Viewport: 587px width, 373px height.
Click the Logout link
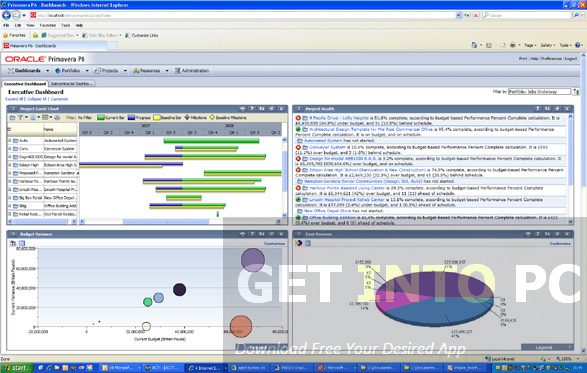point(571,59)
